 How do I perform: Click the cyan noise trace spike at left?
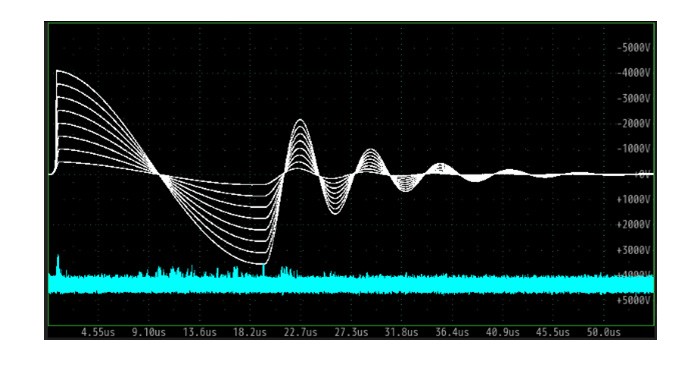tap(58, 265)
